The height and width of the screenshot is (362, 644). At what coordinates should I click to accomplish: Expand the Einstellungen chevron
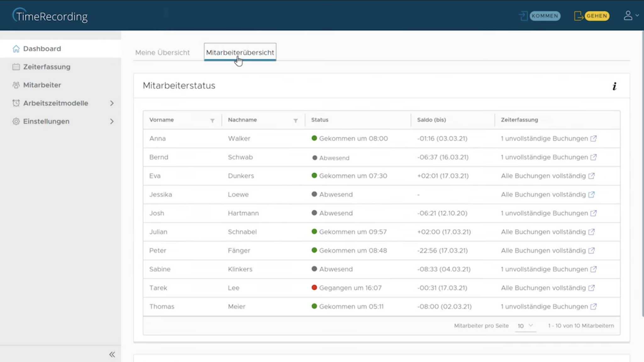coord(112,121)
